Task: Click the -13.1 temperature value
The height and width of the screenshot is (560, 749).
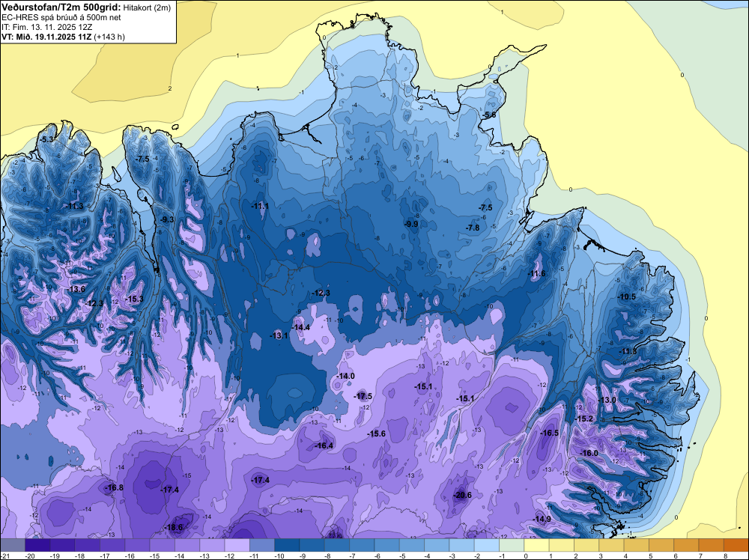Action: [279, 335]
